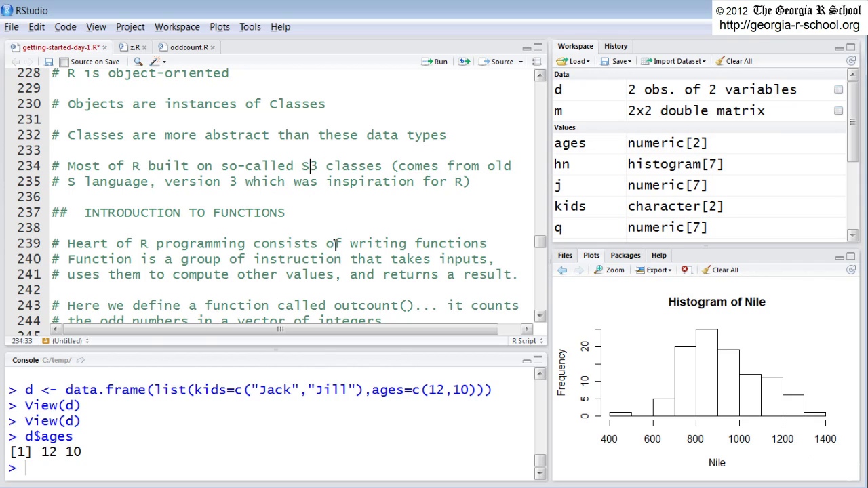Image resolution: width=868 pixels, height=488 pixels.
Task: Close the oddcount.R tab
Action: [213, 48]
